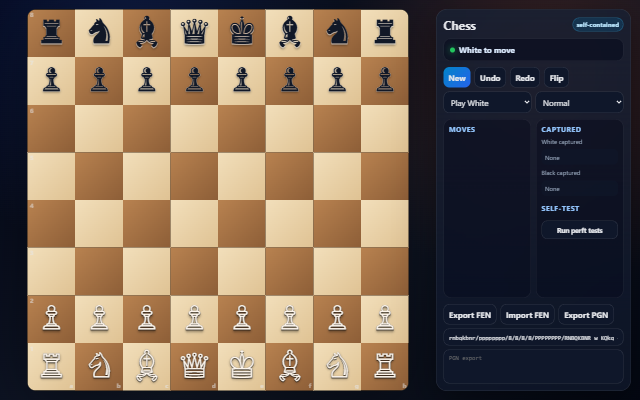Click the White to move status
The width and height of the screenshot is (640, 400).
[533, 50]
